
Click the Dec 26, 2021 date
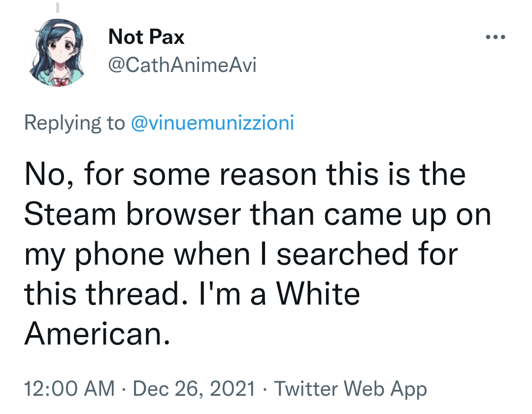coord(194,389)
